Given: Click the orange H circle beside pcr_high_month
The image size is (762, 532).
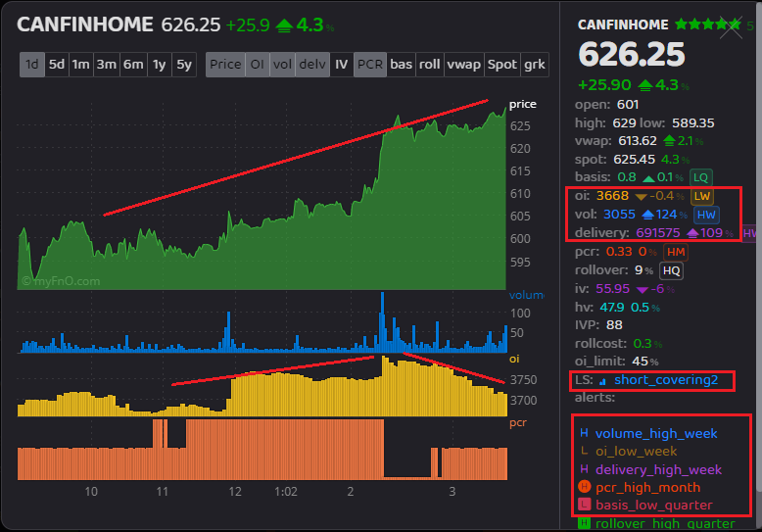Looking at the screenshot, I should coord(584,487).
